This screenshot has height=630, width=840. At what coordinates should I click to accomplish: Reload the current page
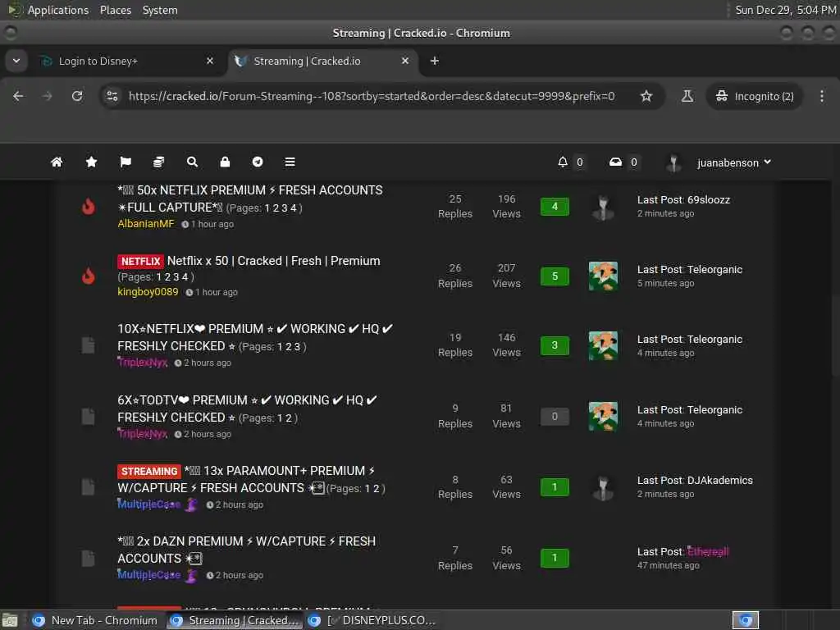point(77,96)
